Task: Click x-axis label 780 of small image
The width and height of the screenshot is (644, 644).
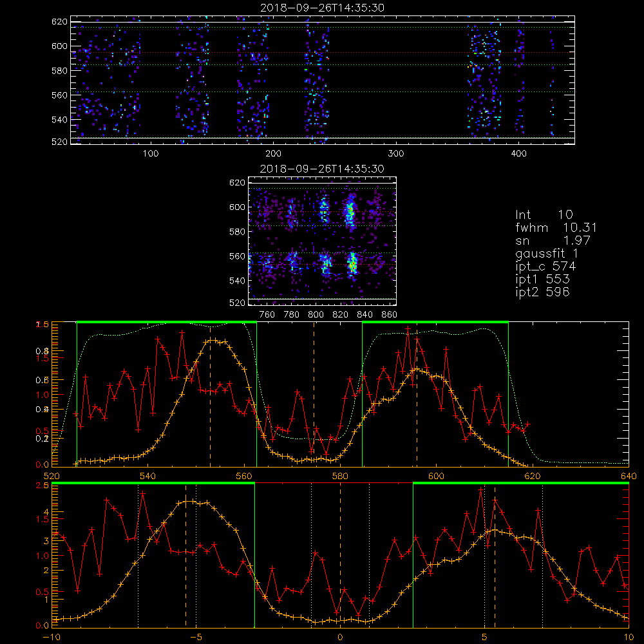Action: 292,315
